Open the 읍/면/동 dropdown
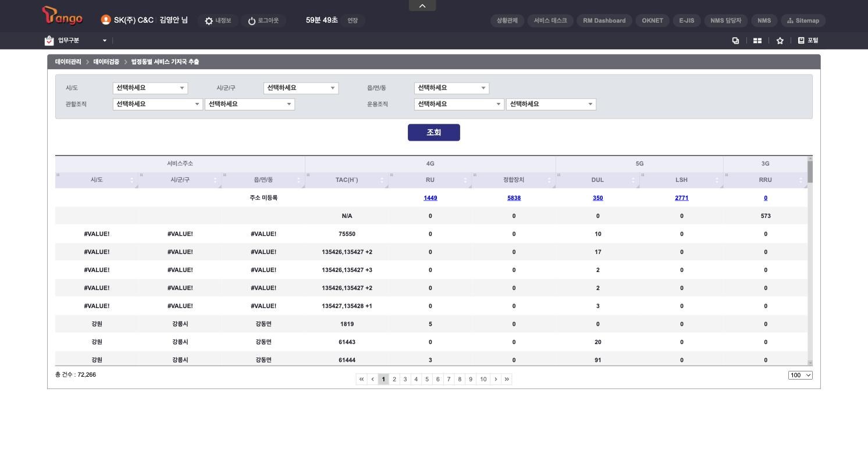The width and height of the screenshot is (868, 472). pos(451,88)
